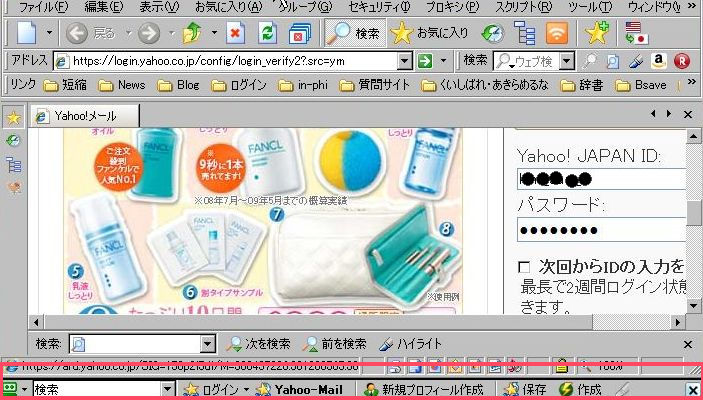Viewport: 703px width, 400px height.
Task: Toggle ハイライト in the find bar
Action: tap(411, 344)
